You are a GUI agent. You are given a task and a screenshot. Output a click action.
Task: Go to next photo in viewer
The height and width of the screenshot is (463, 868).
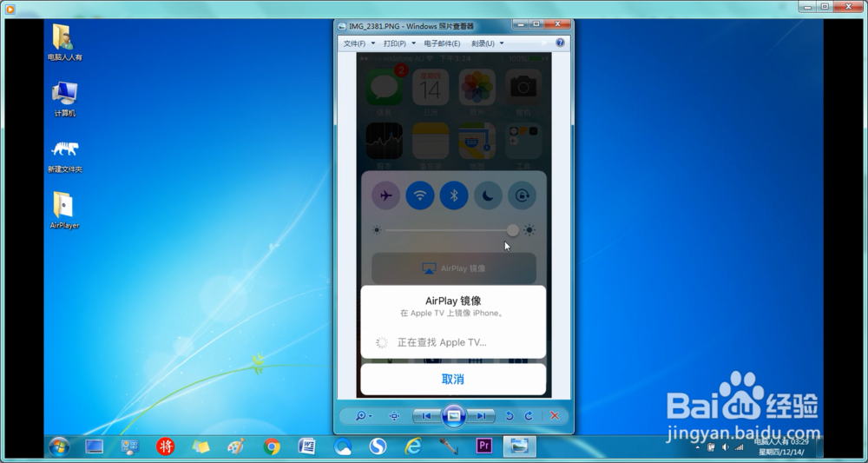point(481,416)
